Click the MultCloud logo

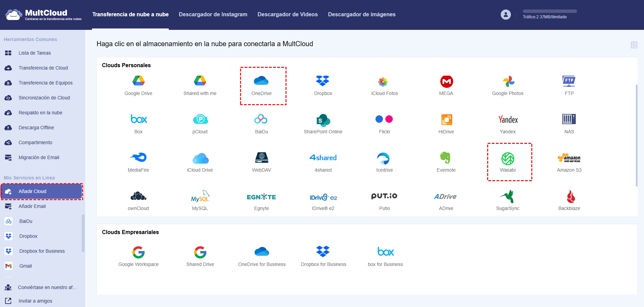pyautogui.click(x=43, y=15)
